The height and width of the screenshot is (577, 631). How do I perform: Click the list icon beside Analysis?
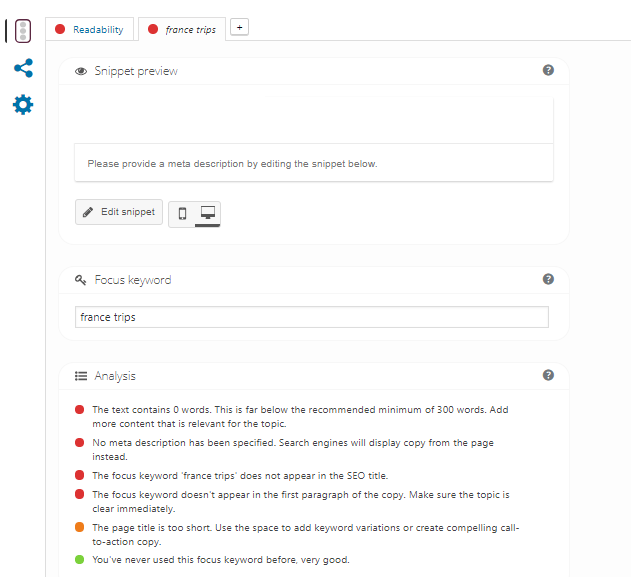(x=81, y=376)
